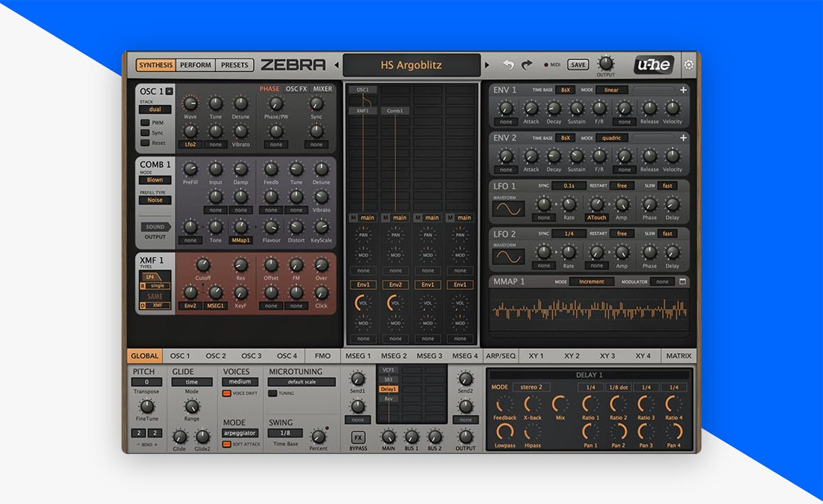823x504 pixels.
Task: Click the pitch transpose value field
Action: tap(147, 382)
